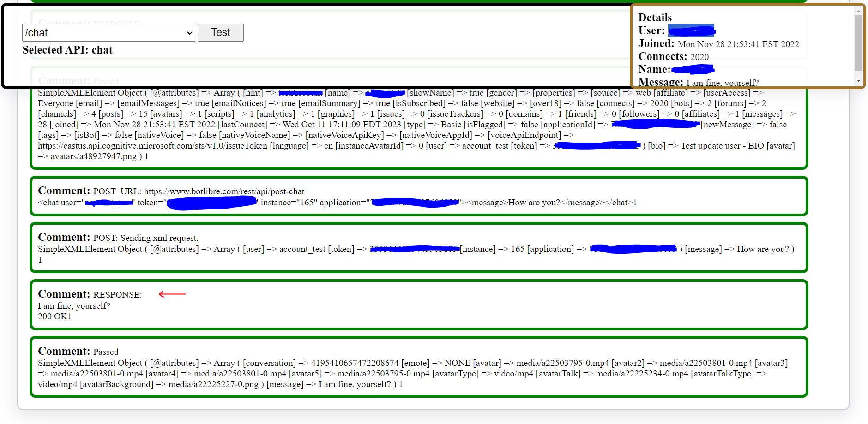Click the "200 OK1" response status text
Viewport: 868px width, 424px height.
tap(54, 317)
